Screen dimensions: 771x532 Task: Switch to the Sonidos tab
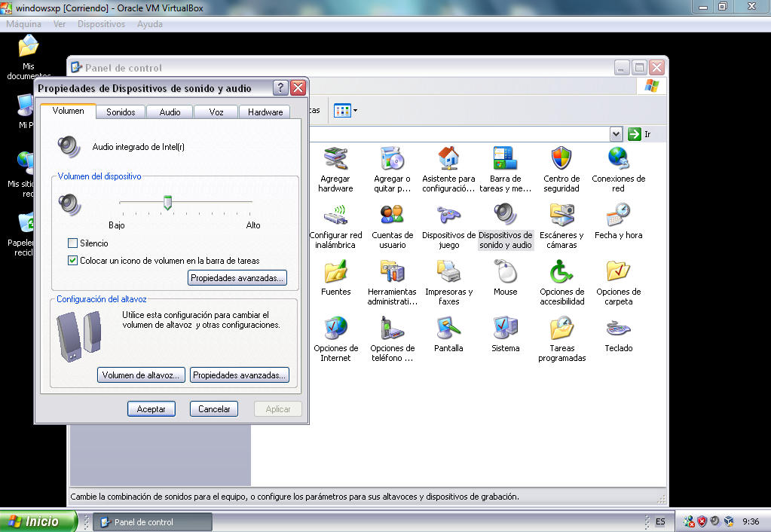[121, 112]
